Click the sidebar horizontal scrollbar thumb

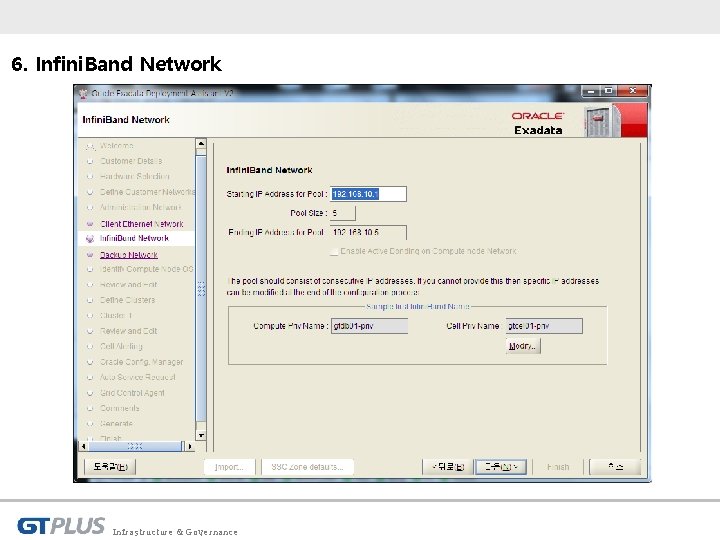[135, 446]
